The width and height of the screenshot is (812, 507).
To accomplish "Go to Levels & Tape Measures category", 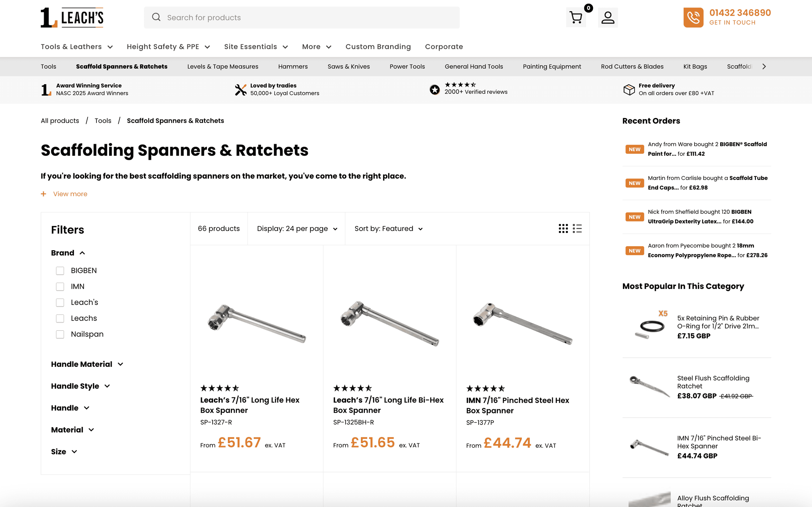I will (222, 66).
